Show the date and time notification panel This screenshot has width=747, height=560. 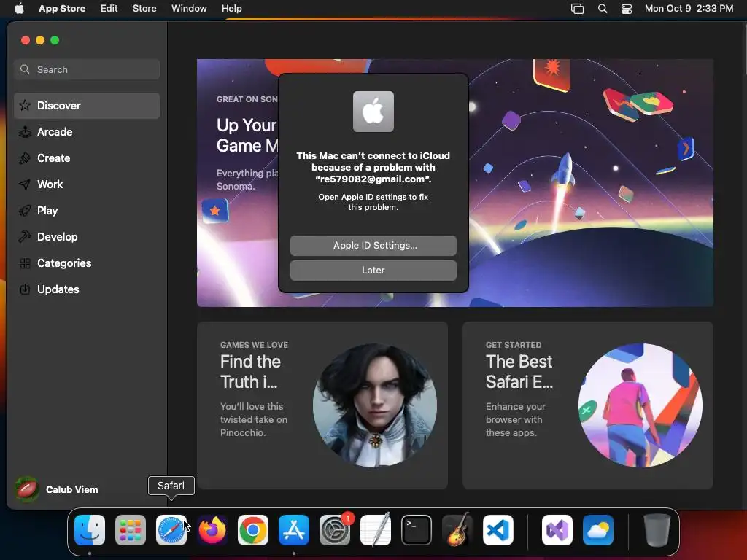point(689,8)
